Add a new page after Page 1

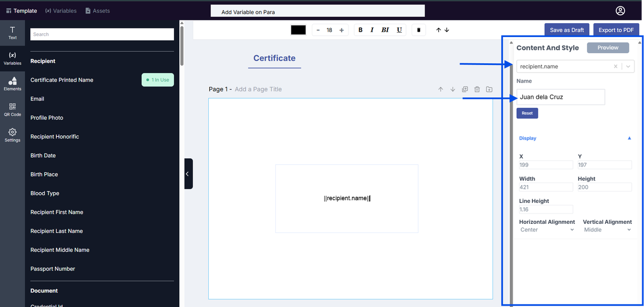click(489, 89)
